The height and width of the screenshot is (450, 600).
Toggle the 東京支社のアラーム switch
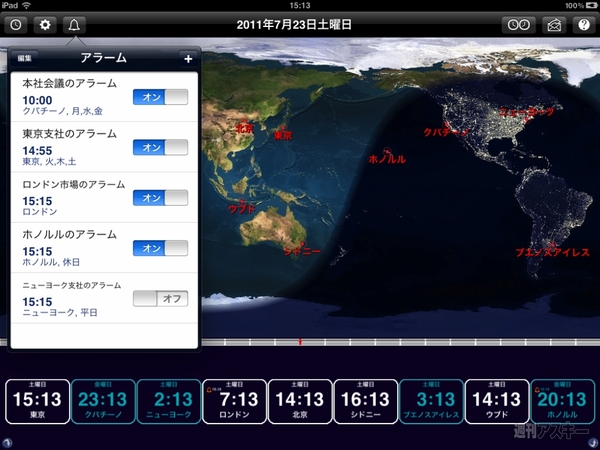pos(160,147)
